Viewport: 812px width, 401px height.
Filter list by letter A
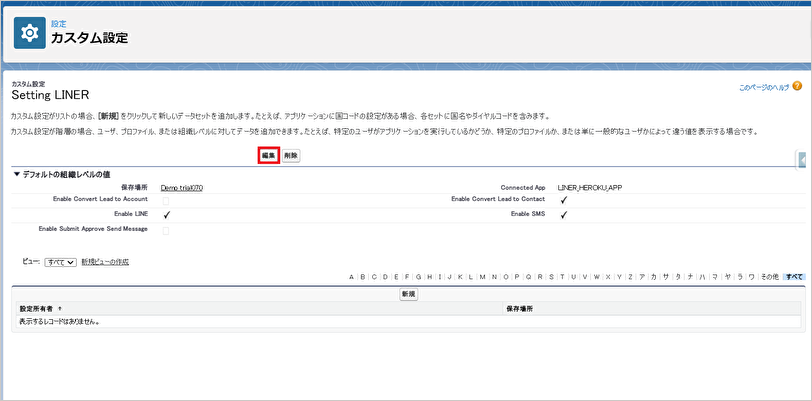click(x=351, y=277)
